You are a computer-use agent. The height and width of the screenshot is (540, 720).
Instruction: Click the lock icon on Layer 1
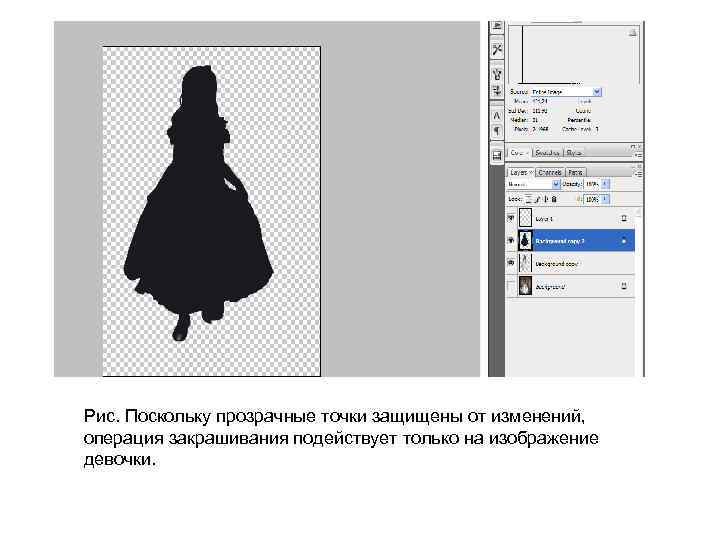click(624, 219)
